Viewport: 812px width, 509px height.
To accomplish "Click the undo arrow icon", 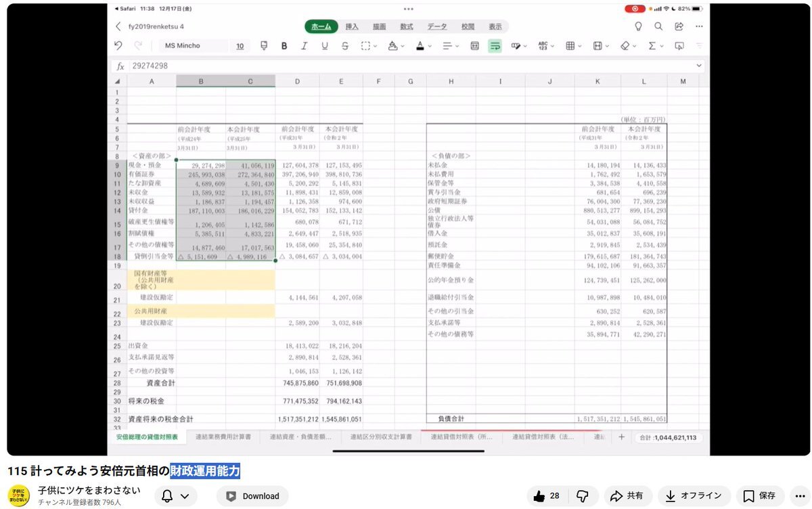I will [118, 46].
